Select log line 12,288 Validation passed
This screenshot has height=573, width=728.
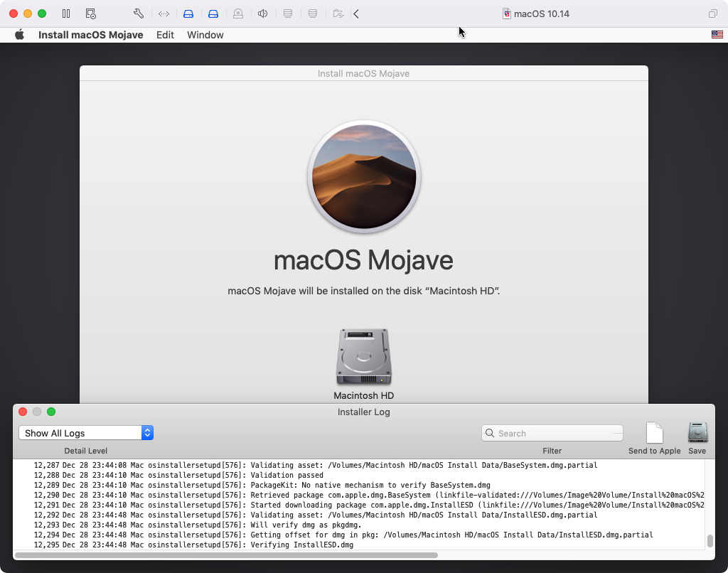click(x=358, y=475)
